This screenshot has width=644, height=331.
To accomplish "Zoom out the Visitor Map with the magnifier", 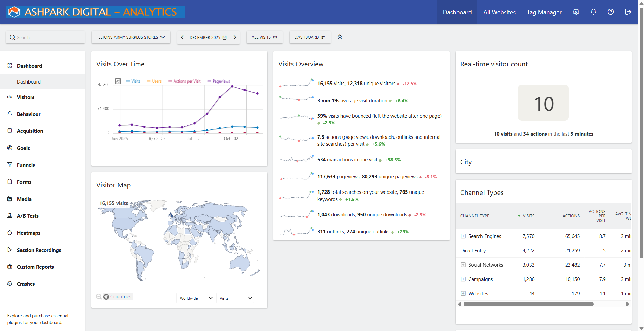I will click(x=99, y=296).
